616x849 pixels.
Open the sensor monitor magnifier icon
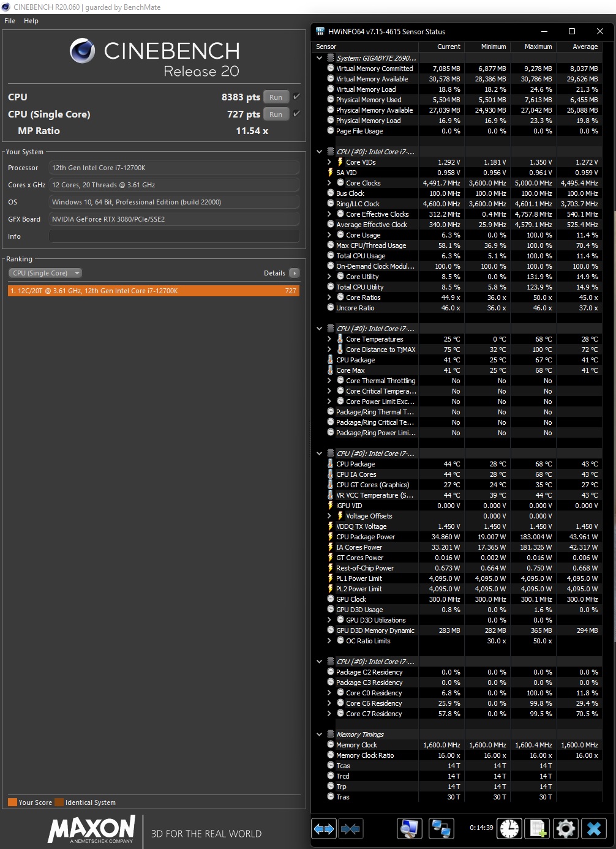click(x=410, y=829)
